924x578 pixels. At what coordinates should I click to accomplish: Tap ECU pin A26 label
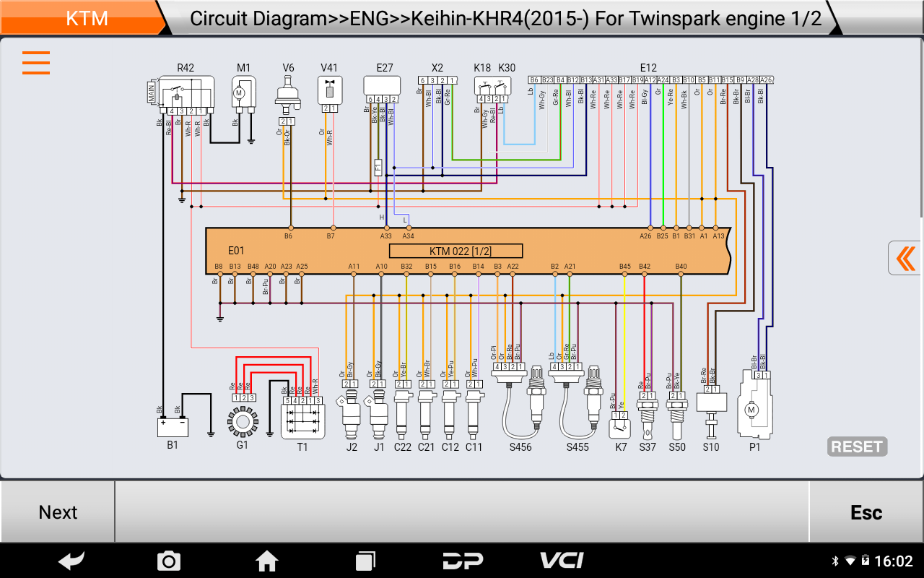[646, 236]
